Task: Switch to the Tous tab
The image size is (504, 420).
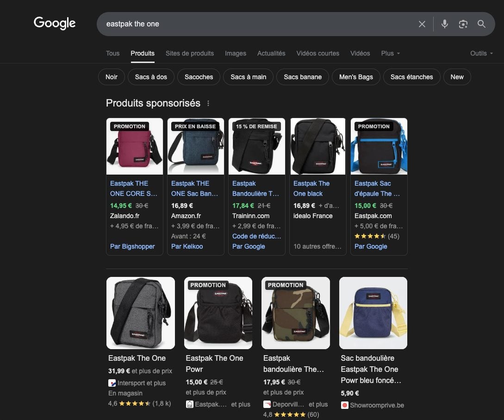Action: [x=112, y=53]
